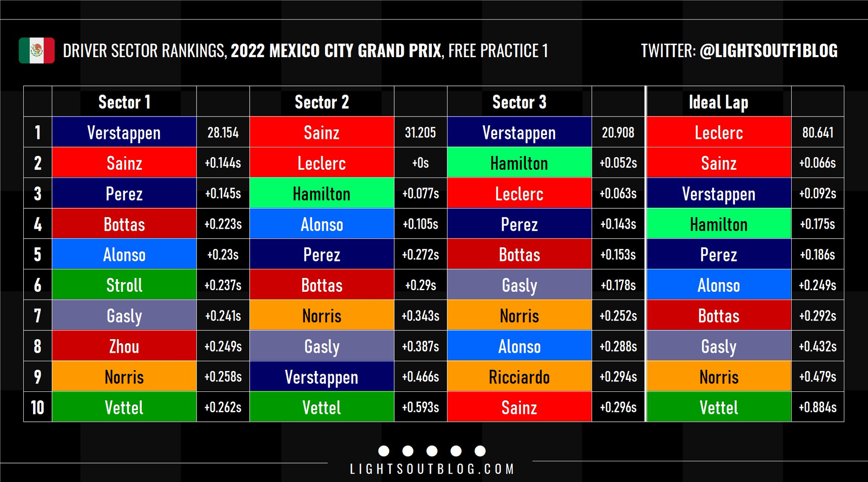This screenshot has width=868, height=482.
Task: Click the 2022 Mexico City Grand Prix title
Action: 336,51
